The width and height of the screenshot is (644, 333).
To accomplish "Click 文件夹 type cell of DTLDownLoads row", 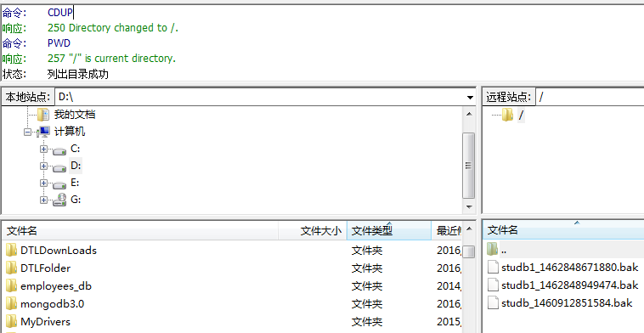I will 367,251.
